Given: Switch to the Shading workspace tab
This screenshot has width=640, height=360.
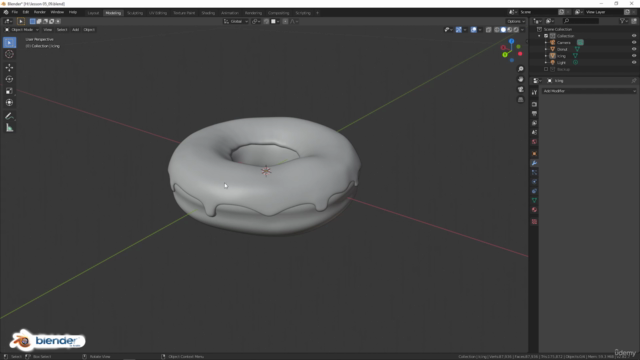Looking at the screenshot, I should [208, 13].
